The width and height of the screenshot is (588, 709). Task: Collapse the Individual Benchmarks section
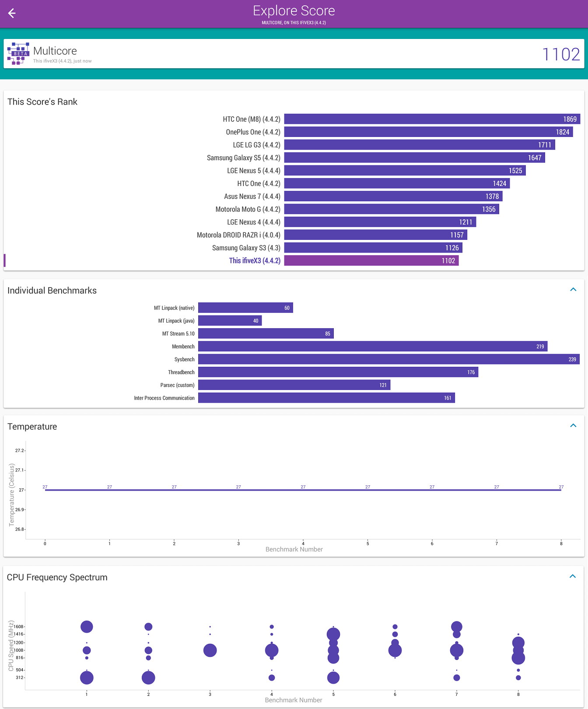tap(573, 290)
